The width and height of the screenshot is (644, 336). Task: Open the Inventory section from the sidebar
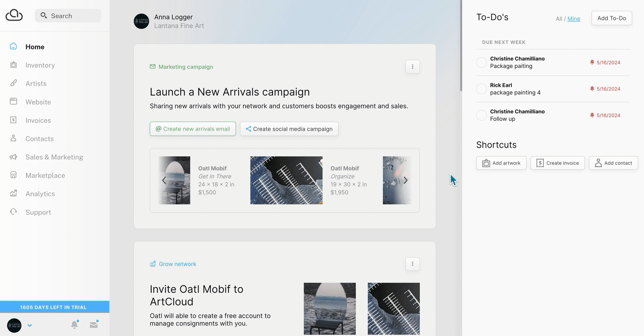[x=40, y=65]
